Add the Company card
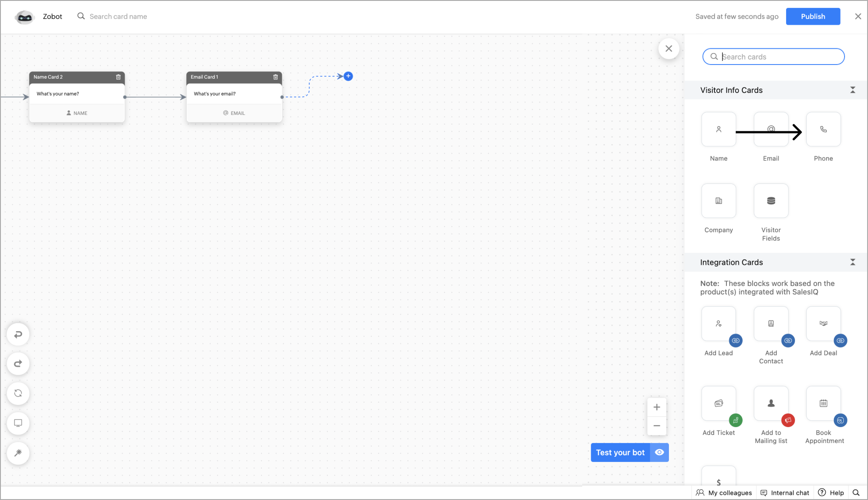 coord(718,201)
